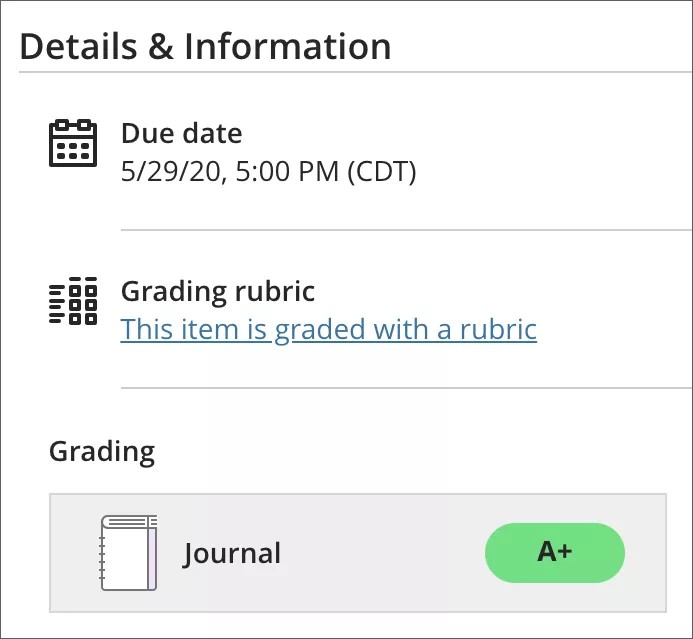This screenshot has height=639, width=693.
Task: Select the Grading rubric label
Action: tap(217, 292)
